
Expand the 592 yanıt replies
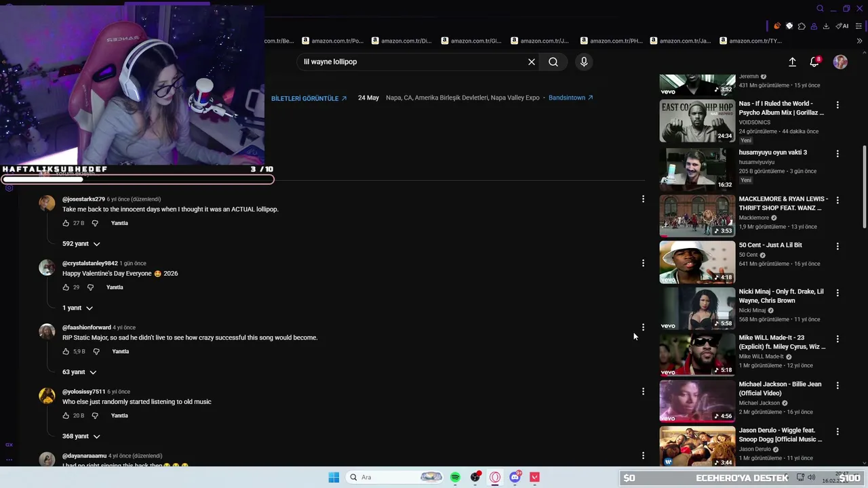(81, 243)
